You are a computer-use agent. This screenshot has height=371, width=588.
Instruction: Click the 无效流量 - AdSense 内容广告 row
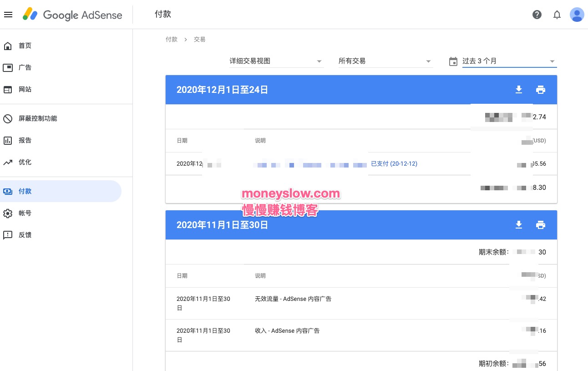[361, 303]
